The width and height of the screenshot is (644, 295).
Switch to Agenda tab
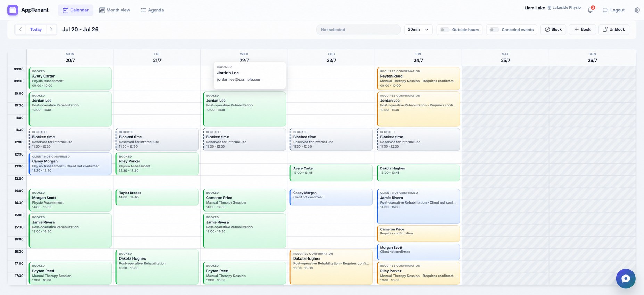tap(152, 10)
